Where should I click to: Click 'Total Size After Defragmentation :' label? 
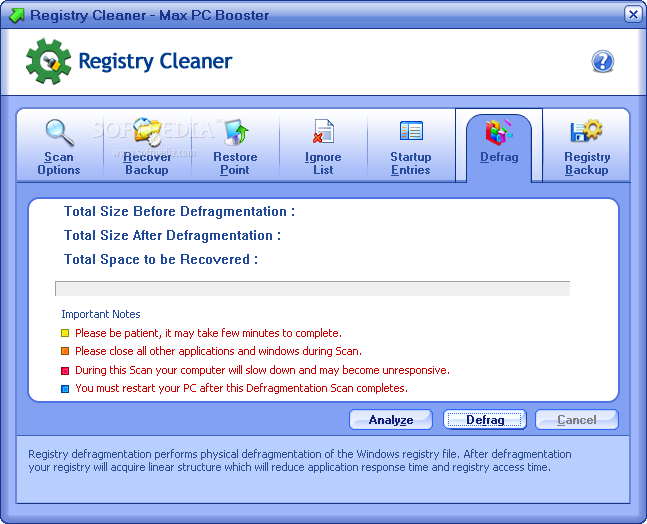click(172, 236)
